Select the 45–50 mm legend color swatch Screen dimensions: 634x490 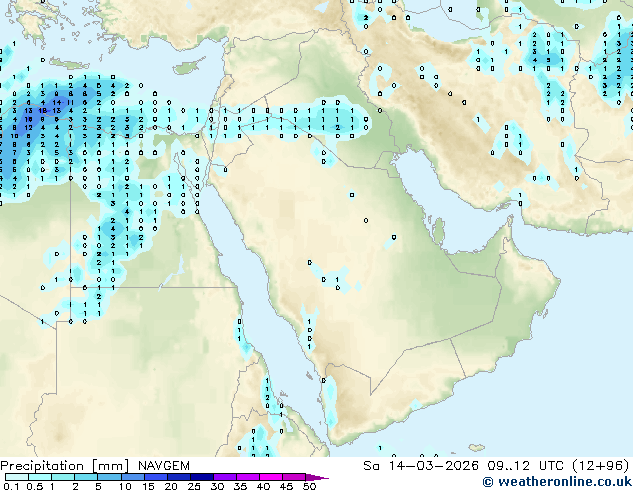[x=294, y=477]
